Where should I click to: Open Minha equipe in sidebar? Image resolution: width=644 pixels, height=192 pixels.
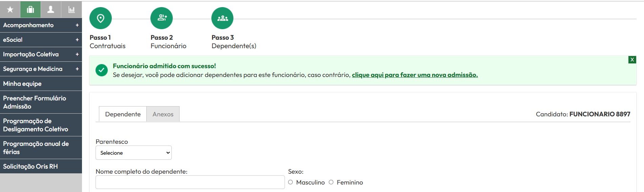41,83
